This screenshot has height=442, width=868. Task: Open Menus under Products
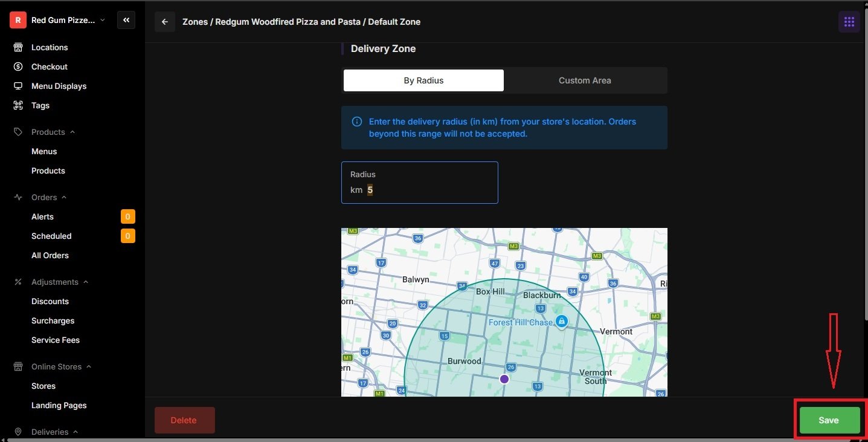click(44, 151)
